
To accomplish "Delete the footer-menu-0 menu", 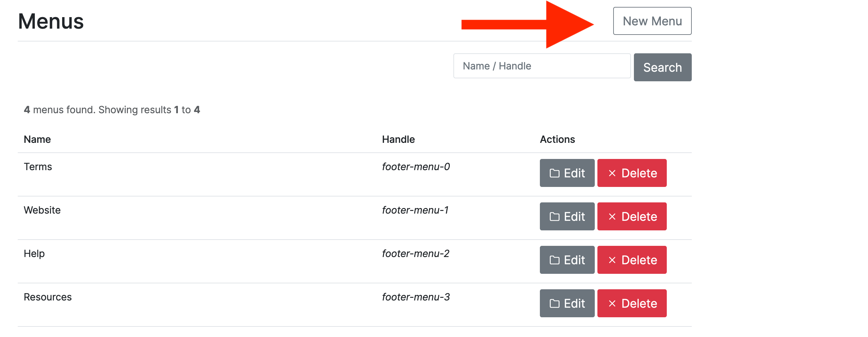I will (x=632, y=173).
